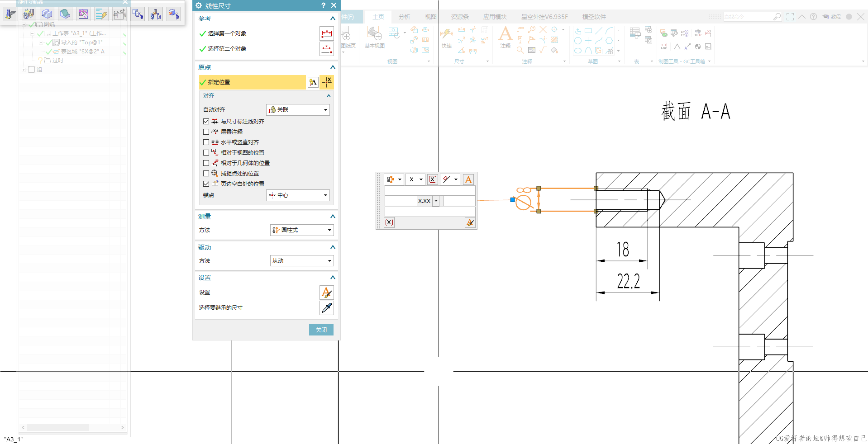Enable 捕捉点处的位置 checkbox

206,174
